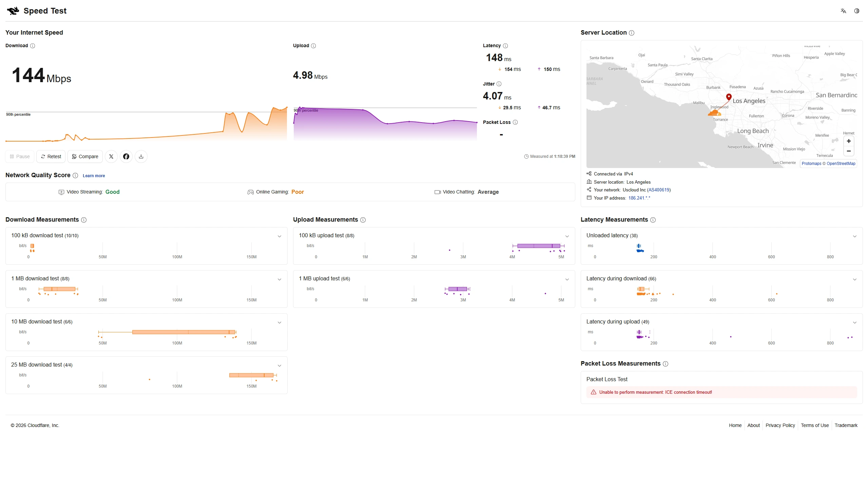Expand the 25 MB download test
The width and height of the screenshot is (868, 483).
(x=279, y=366)
